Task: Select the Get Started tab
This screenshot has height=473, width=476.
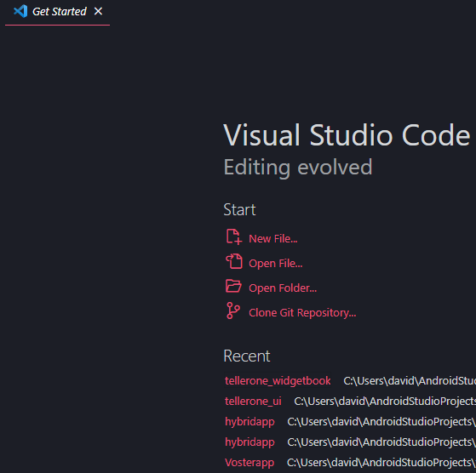Action: click(57, 12)
